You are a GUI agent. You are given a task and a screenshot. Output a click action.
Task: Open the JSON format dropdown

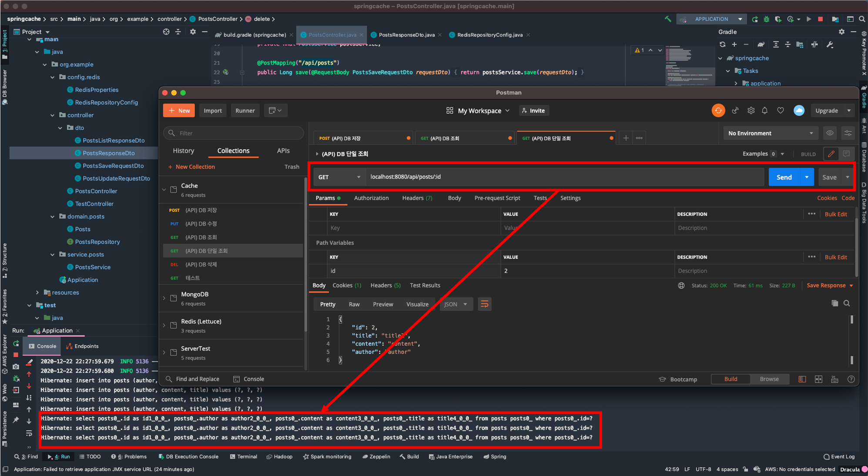[456, 304]
